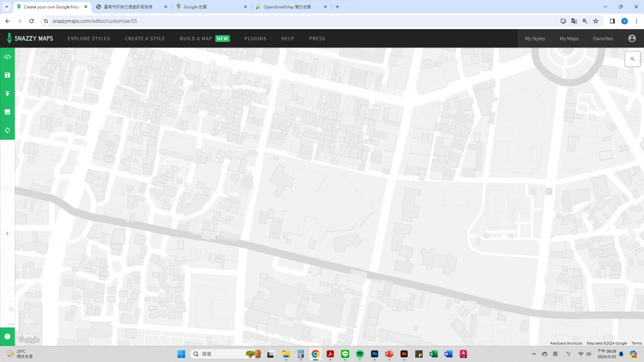Open the code view icon in sidebar
Viewport: 644px width, 362px height.
(7, 57)
